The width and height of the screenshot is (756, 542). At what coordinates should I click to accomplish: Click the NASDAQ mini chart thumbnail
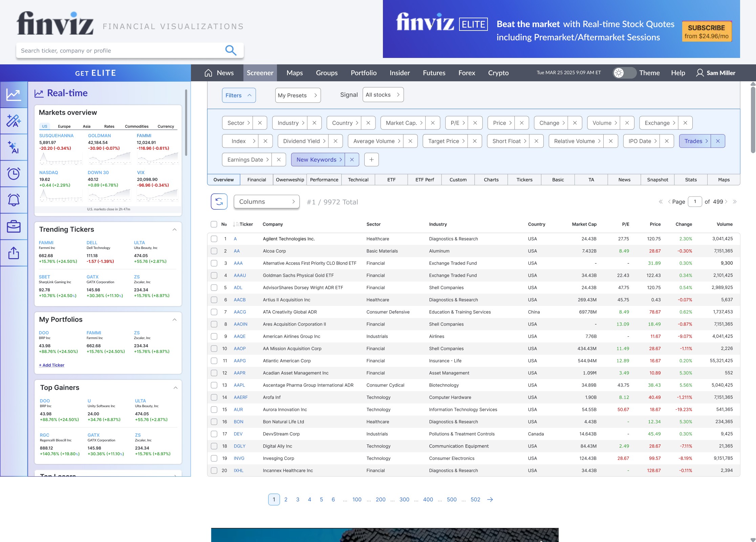pyautogui.click(x=61, y=195)
